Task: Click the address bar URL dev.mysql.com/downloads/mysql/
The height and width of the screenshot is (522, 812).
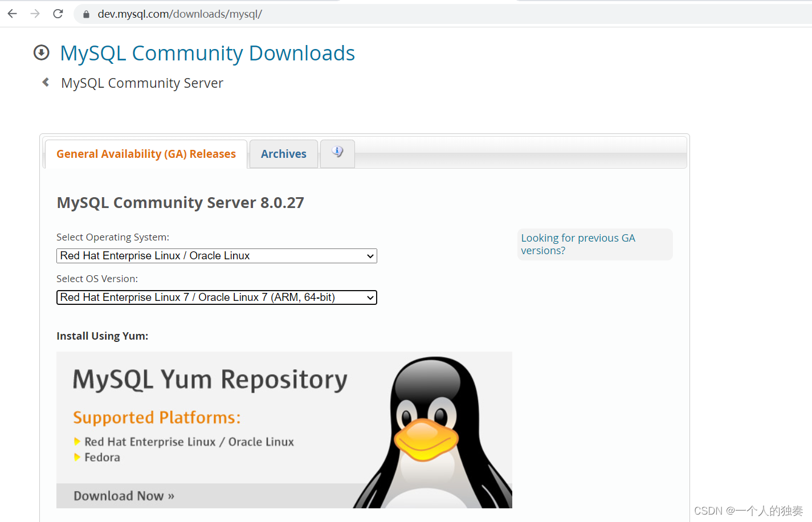Action: pos(179,14)
